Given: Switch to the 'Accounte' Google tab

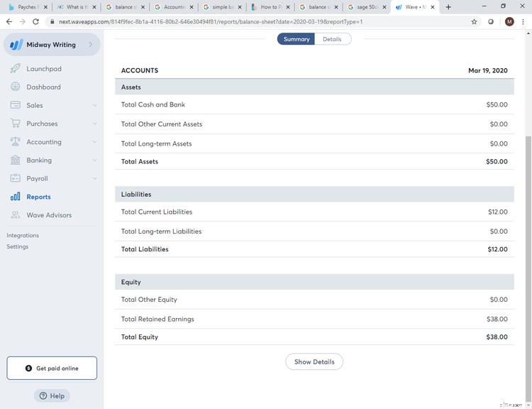Looking at the screenshot, I should (x=173, y=7).
